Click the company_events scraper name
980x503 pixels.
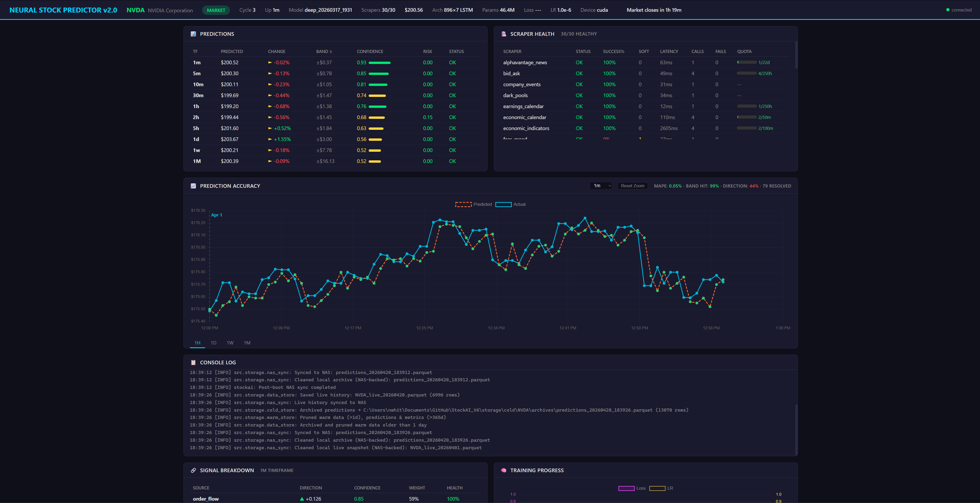pos(521,84)
